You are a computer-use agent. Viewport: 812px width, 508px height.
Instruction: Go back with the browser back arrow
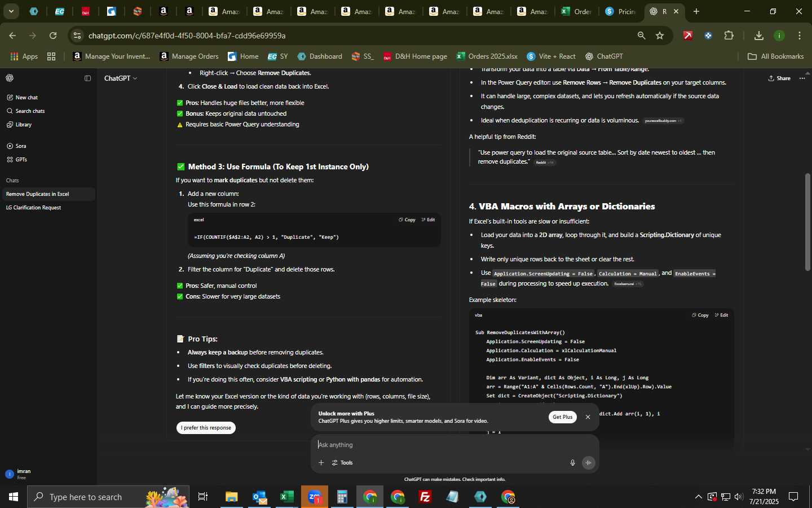point(12,36)
